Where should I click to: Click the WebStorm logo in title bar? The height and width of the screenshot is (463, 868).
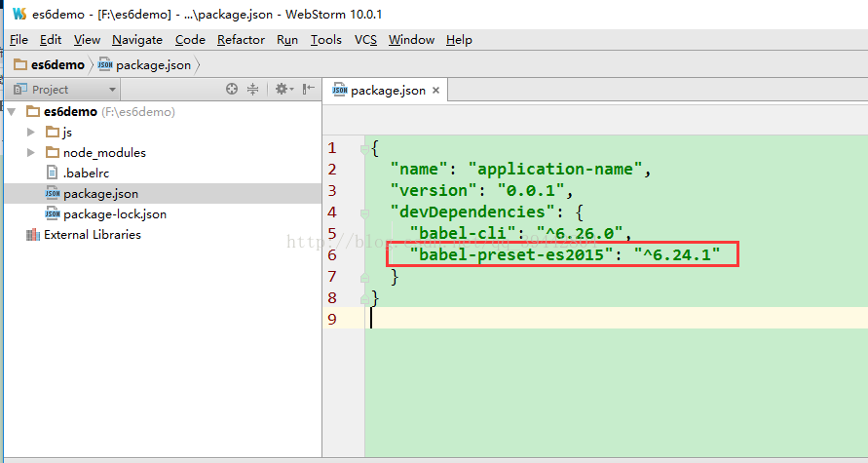[x=19, y=14]
